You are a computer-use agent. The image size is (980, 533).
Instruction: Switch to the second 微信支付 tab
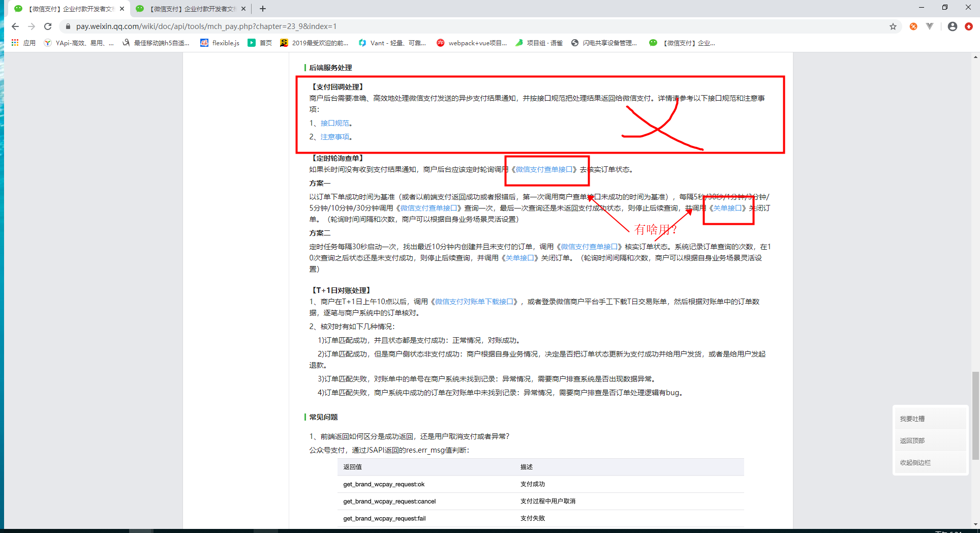191,9
